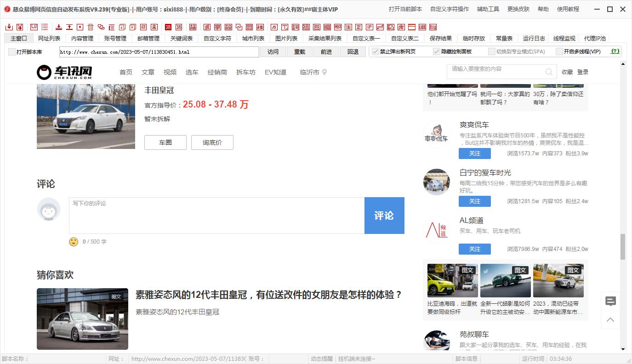This screenshot has width=632, height=364.
Task: Switch to the 内容管理 tab
Action: point(82,39)
